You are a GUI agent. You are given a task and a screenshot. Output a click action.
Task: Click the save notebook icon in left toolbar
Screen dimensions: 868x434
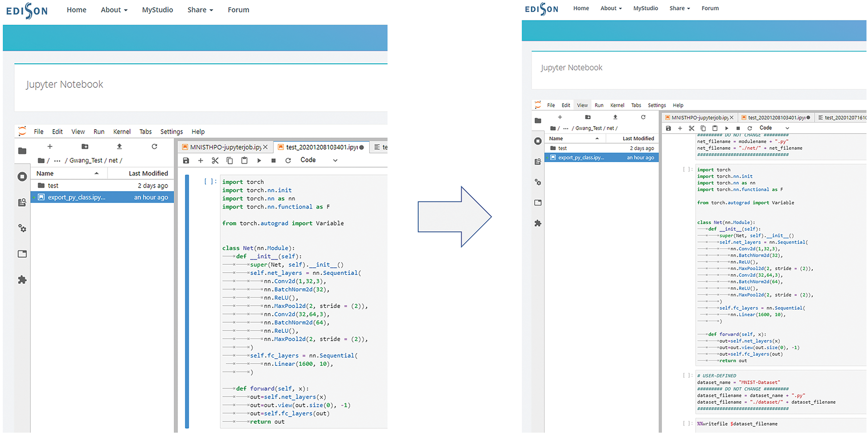(x=186, y=160)
